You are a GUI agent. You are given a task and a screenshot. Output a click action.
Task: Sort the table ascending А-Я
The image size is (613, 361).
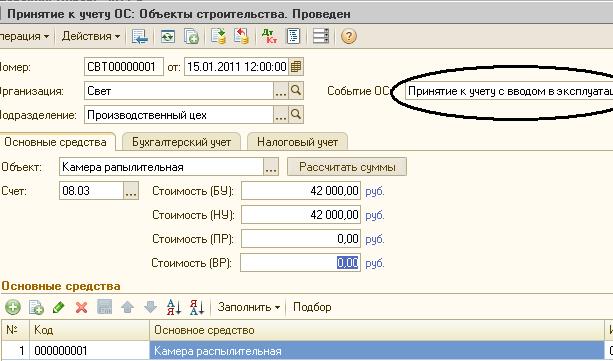click(x=174, y=307)
